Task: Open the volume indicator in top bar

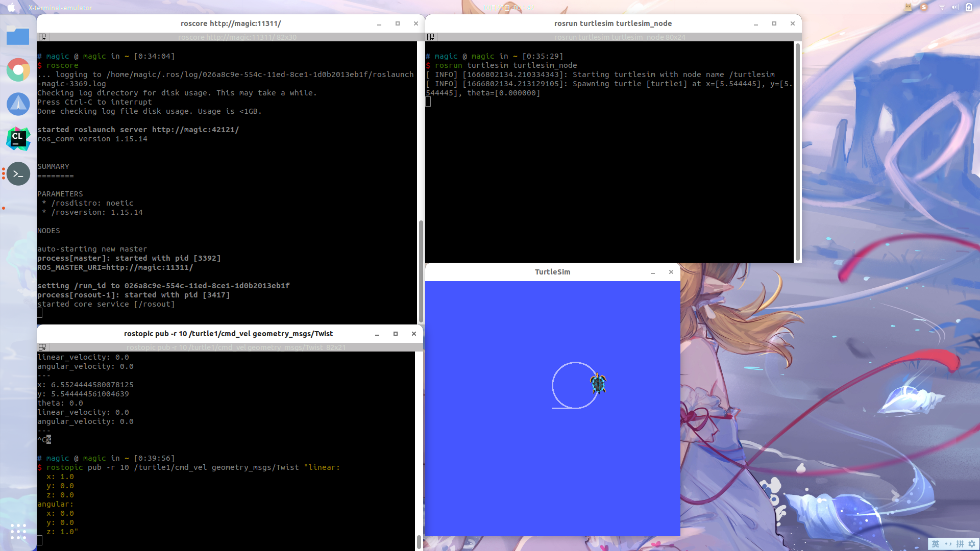Action: (x=955, y=8)
